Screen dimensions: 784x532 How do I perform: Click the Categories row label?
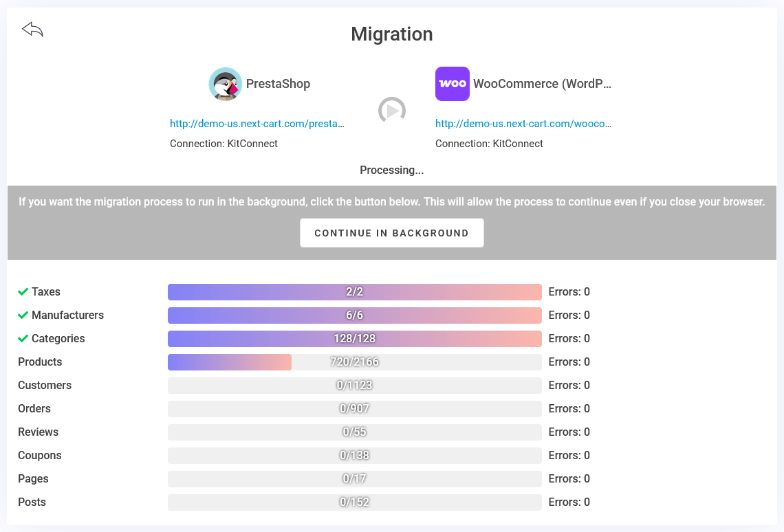pos(58,339)
